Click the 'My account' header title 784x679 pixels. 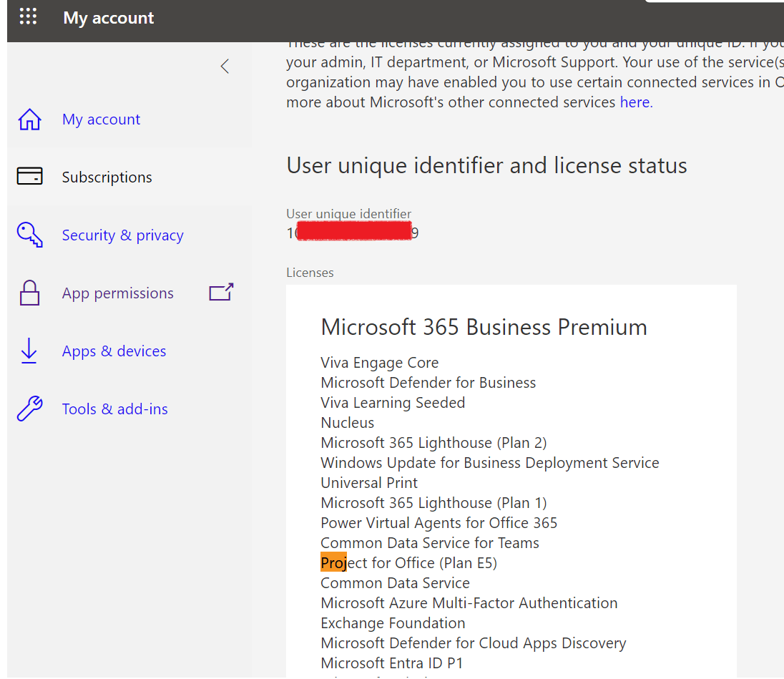(109, 18)
